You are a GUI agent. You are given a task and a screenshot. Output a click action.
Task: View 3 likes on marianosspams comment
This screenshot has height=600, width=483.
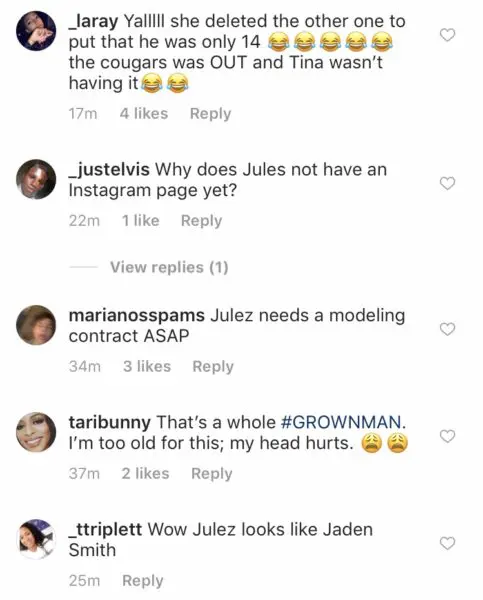point(147,366)
